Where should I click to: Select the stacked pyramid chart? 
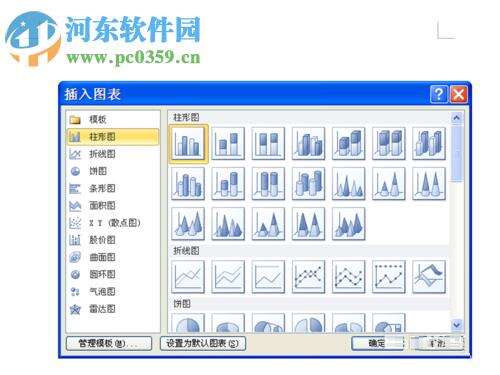pyautogui.click(x=268, y=224)
